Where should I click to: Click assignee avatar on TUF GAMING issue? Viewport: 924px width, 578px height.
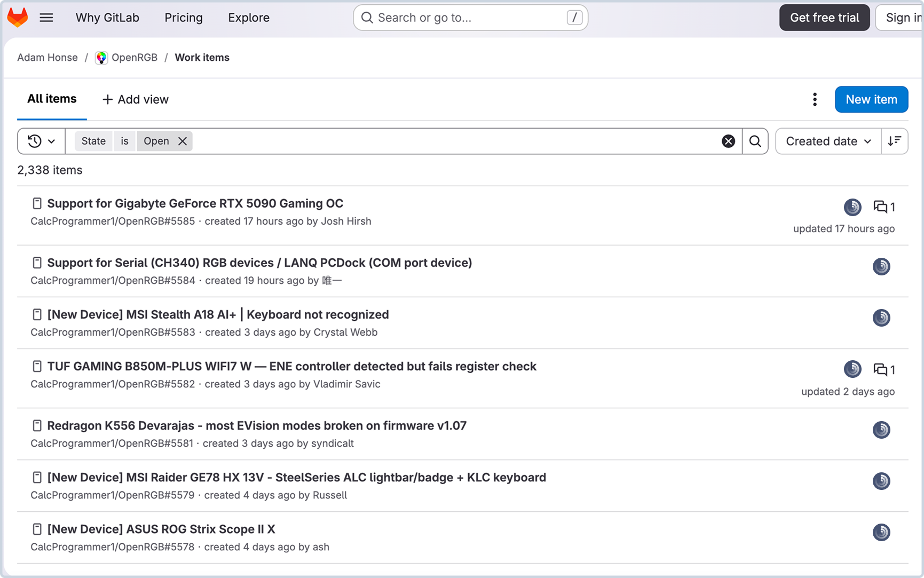(852, 369)
